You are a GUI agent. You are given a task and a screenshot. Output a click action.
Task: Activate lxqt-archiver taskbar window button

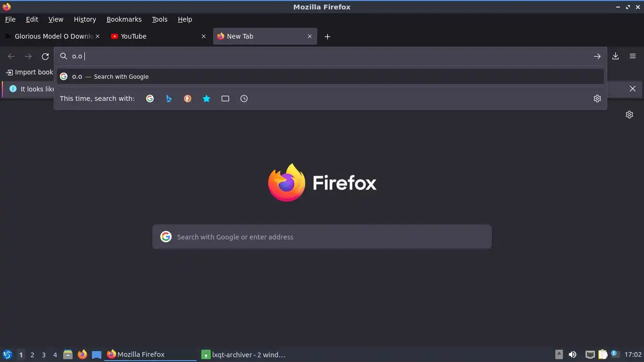[x=244, y=354]
